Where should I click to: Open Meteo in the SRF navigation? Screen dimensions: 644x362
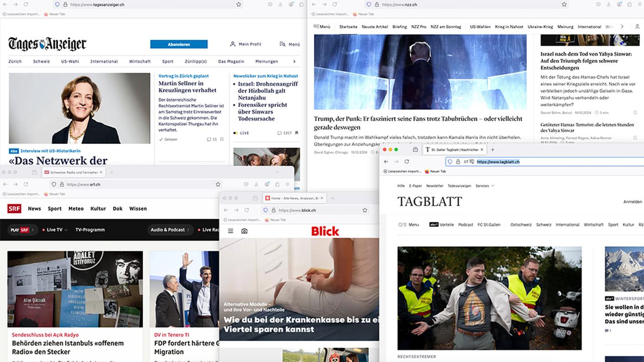pos(76,208)
